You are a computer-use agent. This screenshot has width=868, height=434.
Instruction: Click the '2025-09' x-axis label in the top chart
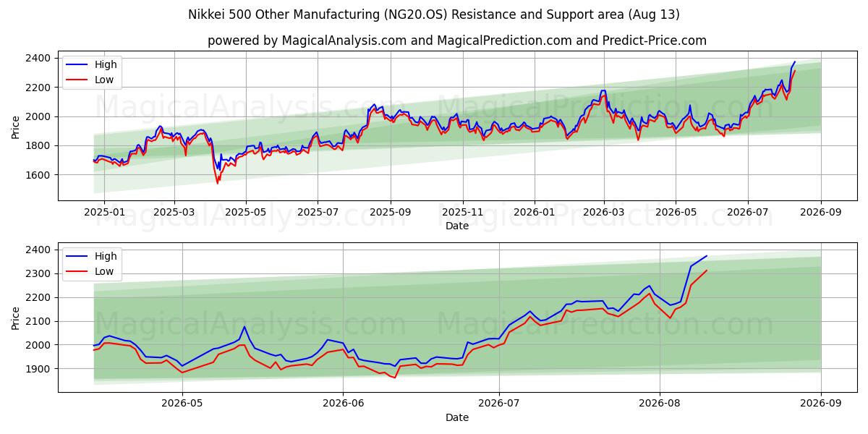pos(391,212)
